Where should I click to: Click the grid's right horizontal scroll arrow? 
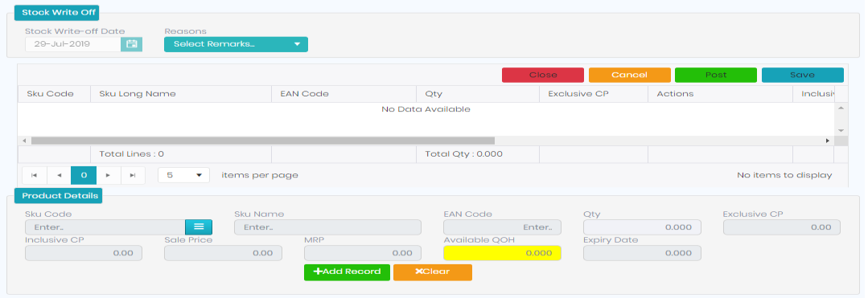(828, 141)
